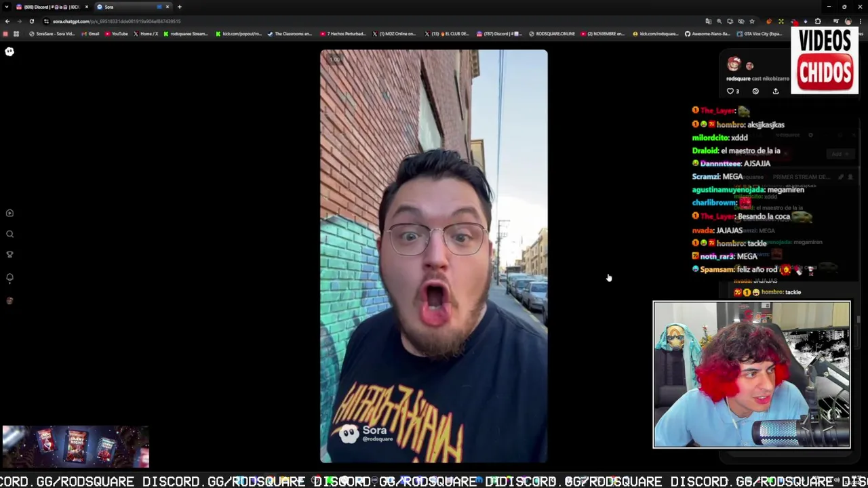
Task: Click rodsquare username in post panel
Action: point(738,79)
